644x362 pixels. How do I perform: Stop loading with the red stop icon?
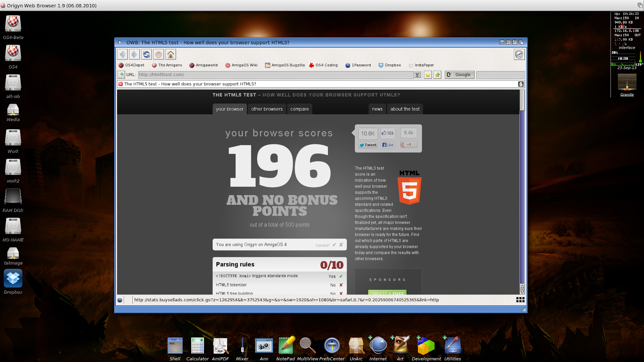(159, 54)
